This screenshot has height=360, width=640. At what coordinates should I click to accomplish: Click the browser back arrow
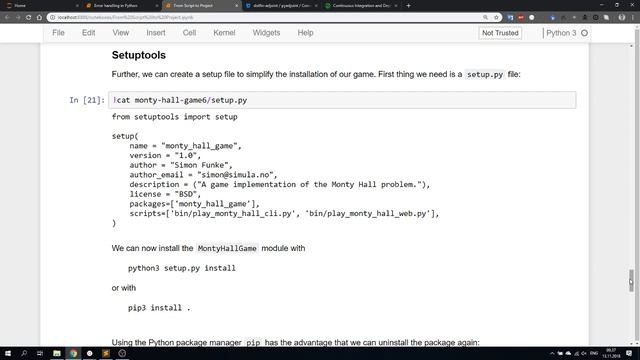pyautogui.click(x=7, y=18)
